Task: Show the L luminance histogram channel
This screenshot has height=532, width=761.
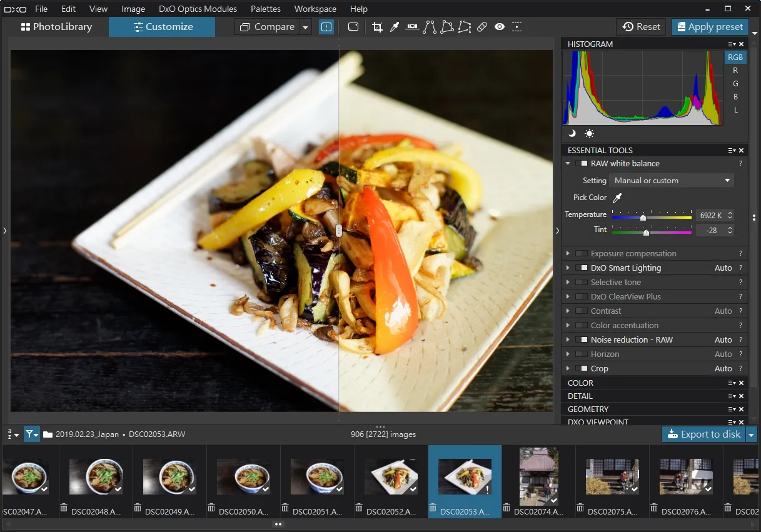Action: pos(736,110)
